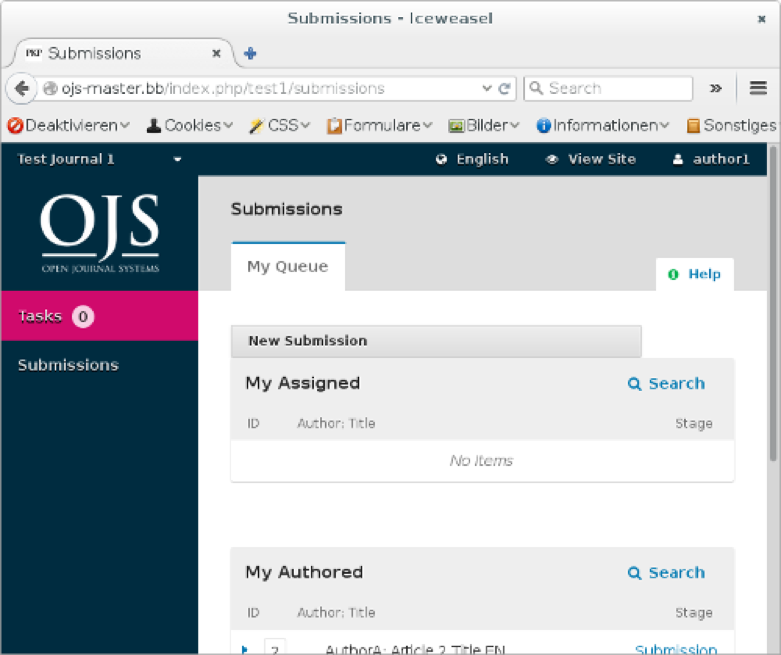Viewport: 781px width, 655px height.
Task: Click the browser back arrow button
Action: coord(22,88)
